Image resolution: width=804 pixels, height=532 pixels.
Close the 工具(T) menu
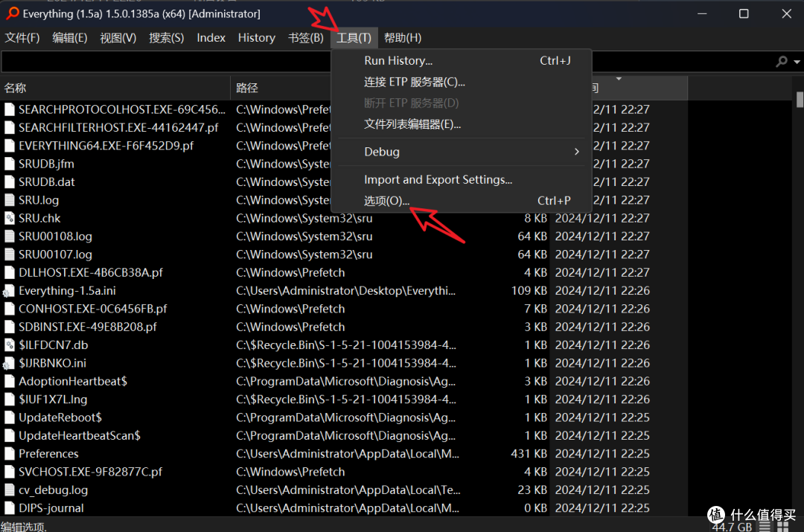coord(354,38)
